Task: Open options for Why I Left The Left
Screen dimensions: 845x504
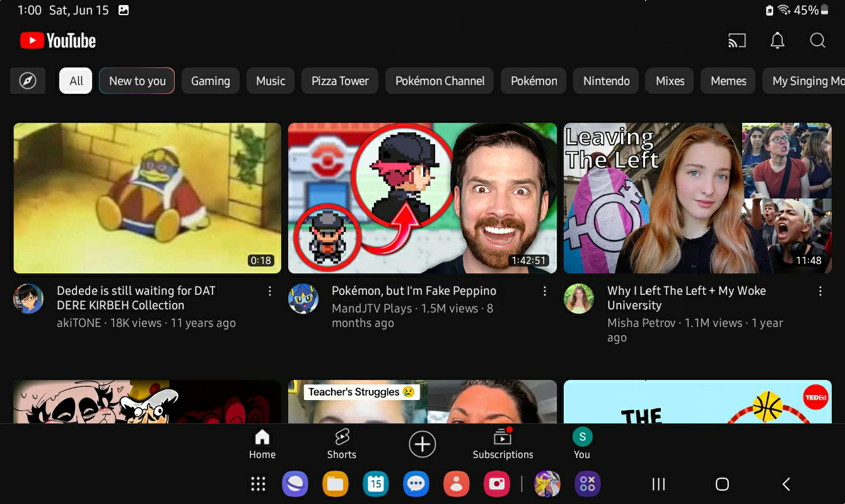Action: tap(820, 291)
